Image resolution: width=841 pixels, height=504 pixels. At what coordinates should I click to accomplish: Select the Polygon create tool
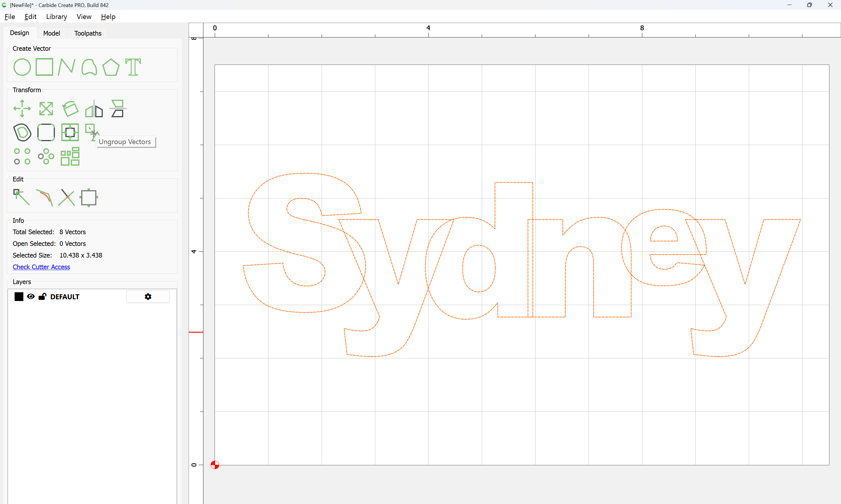[111, 67]
